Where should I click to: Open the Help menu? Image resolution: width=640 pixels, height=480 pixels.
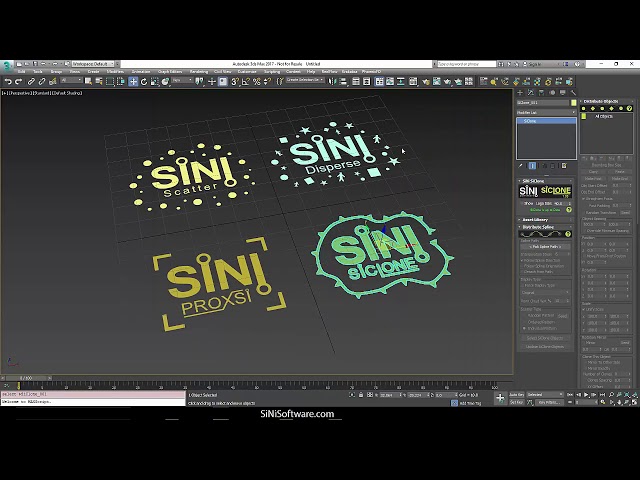311,72
